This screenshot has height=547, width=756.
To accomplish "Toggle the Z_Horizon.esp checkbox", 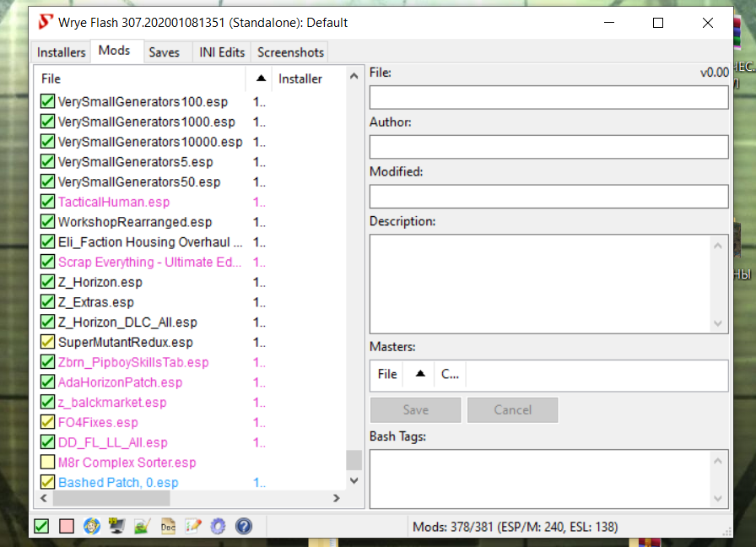I will (x=47, y=283).
